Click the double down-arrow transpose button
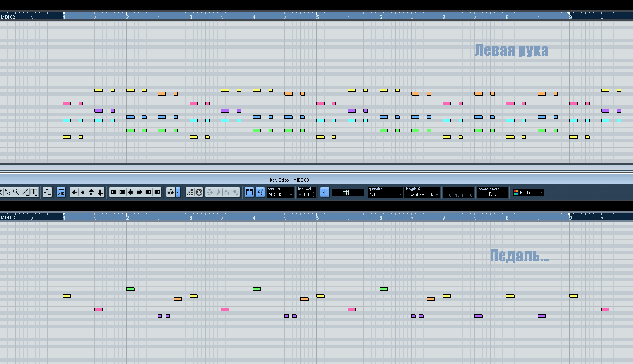Screen dimensions: 633x364 (100, 192)
